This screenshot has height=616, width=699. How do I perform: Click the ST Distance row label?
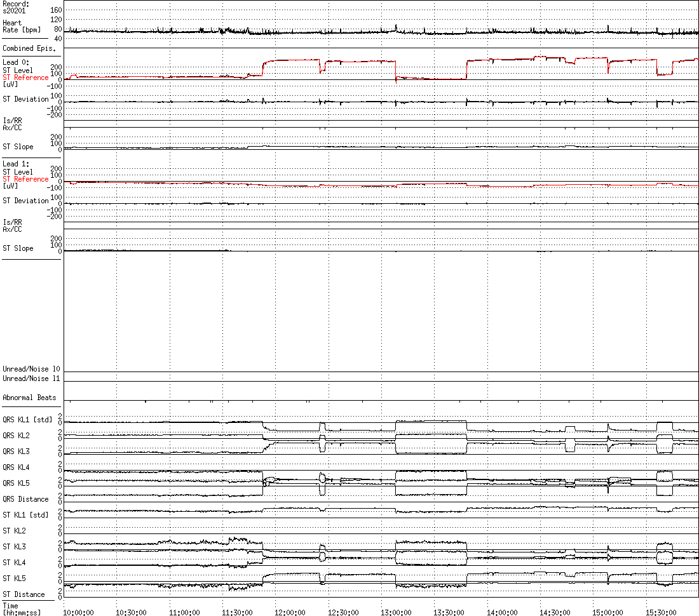coord(24,594)
